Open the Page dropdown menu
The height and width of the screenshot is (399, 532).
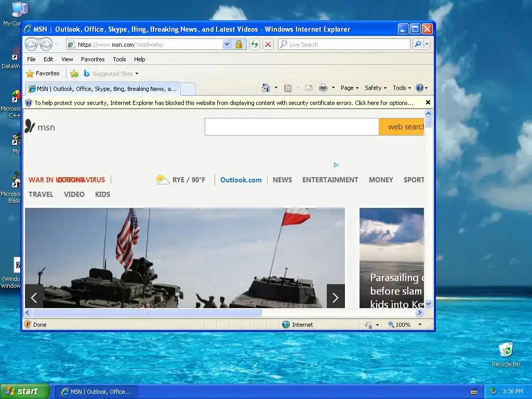[x=350, y=88]
